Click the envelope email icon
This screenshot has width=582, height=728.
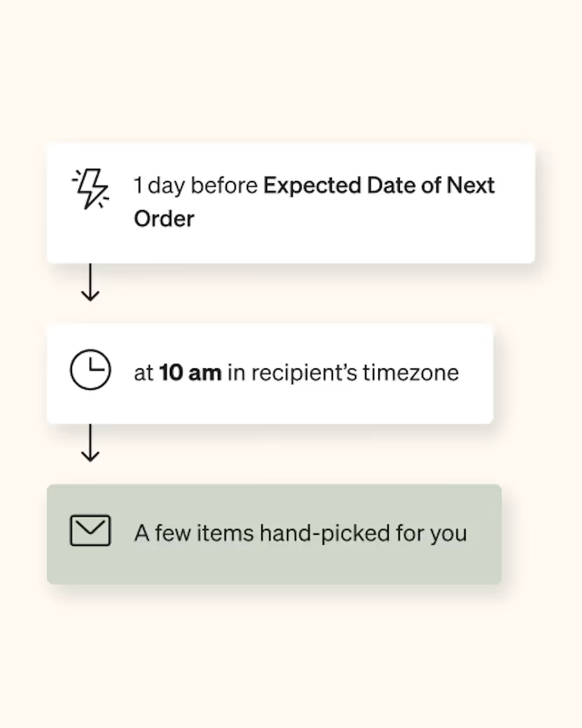[x=90, y=530]
